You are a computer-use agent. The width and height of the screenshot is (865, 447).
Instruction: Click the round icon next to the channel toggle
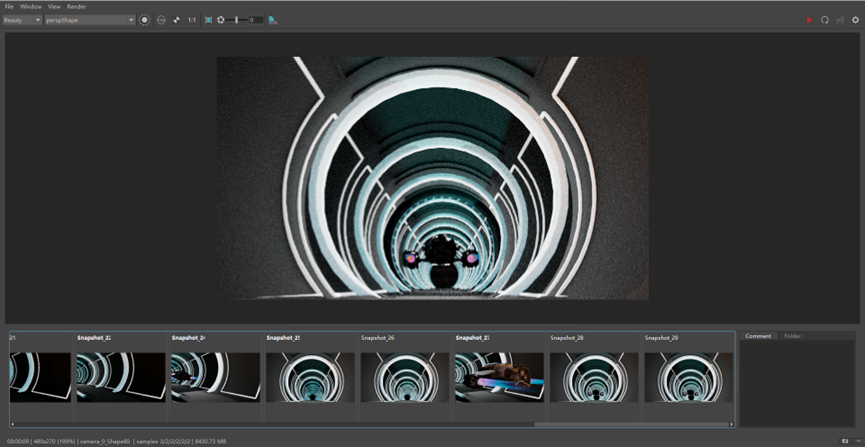(x=161, y=20)
